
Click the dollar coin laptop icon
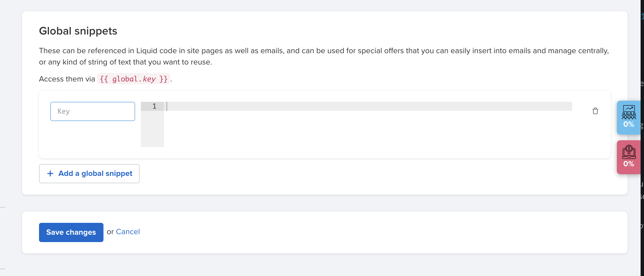pos(629,152)
